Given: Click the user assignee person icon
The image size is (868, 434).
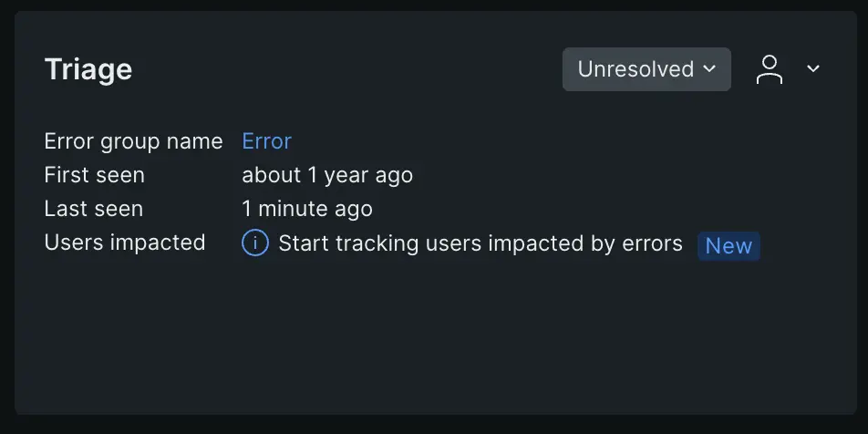Looking at the screenshot, I should [770, 69].
